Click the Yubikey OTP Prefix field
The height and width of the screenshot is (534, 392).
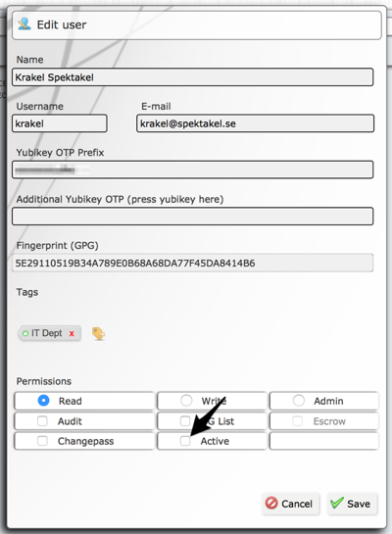coord(193,170)
